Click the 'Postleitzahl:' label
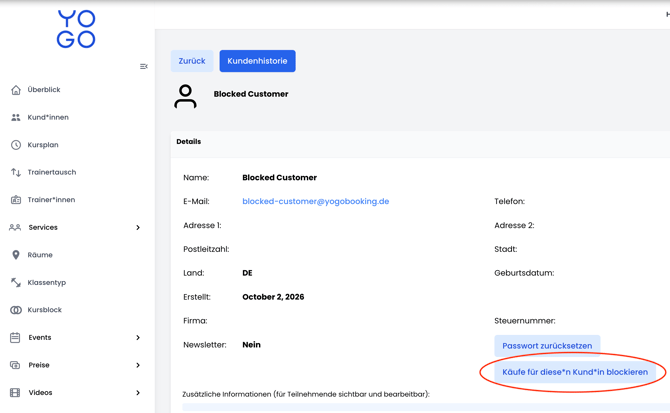The width and height of the screenshot is (670, 413). (x=206, y=249)
